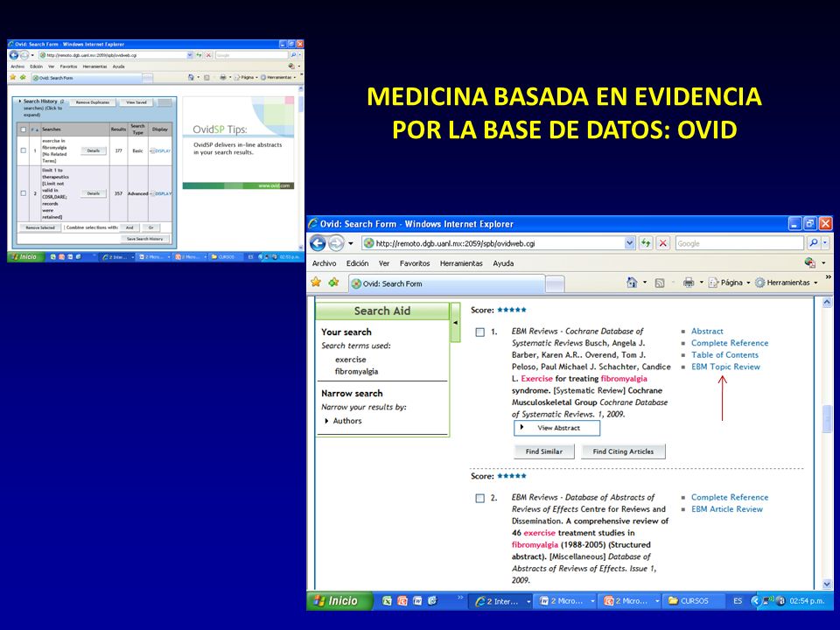Open address bar dropdown in large window
Image resolution: width=840 pixels, height=630 pixels.
coord(629,243)
